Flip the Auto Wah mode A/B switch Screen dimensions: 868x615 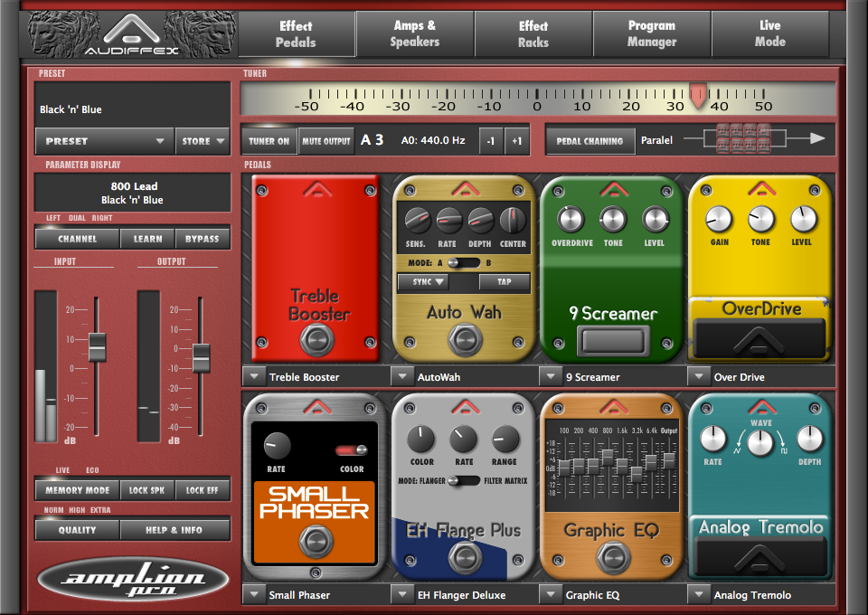[x=464, y=263]
